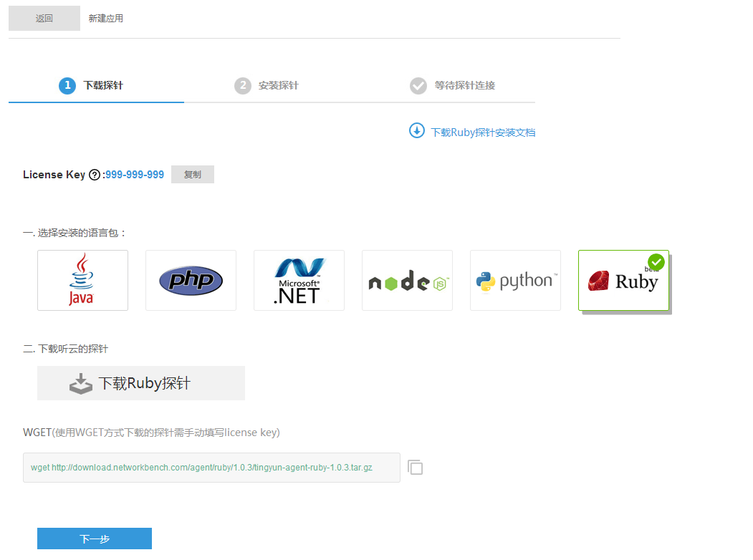Go back with the 返回 button
The height and width of the screenshot is (560, 753).
[x=44, y=18]
